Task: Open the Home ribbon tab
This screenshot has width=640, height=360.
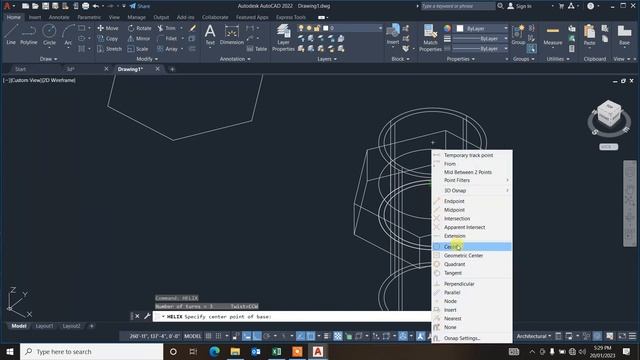Action: (x=13, y=17)
